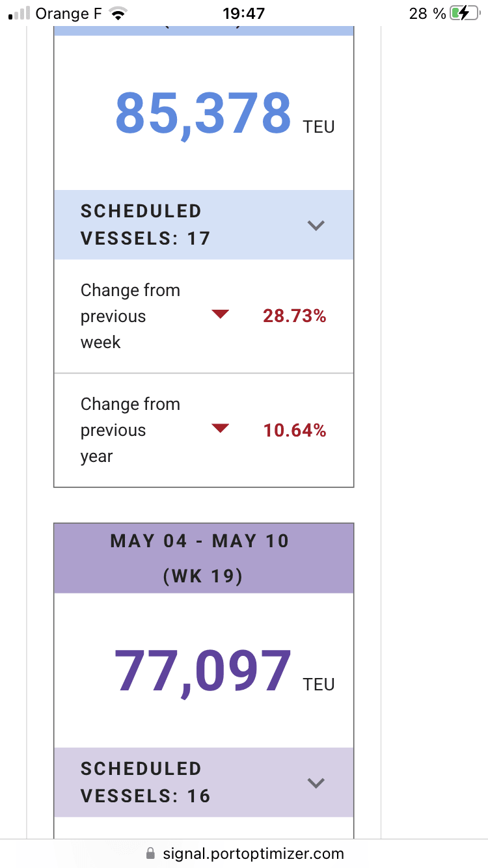This screenshot has width=488, height=868.
Task: Click the 10.64% yearly change value
Action: click(294, 430)
